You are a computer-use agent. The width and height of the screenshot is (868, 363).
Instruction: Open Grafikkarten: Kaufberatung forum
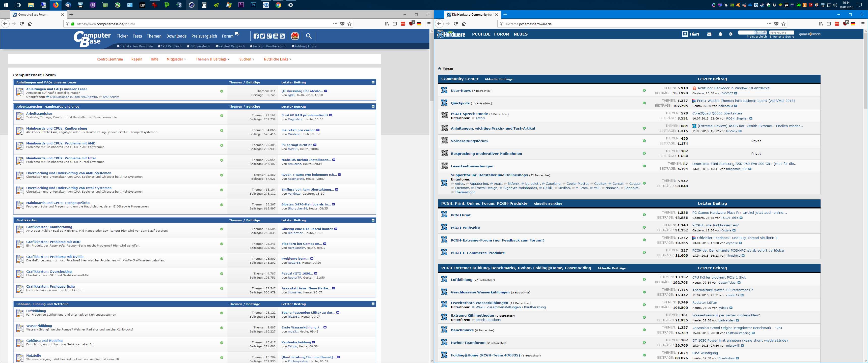point(49,227)
